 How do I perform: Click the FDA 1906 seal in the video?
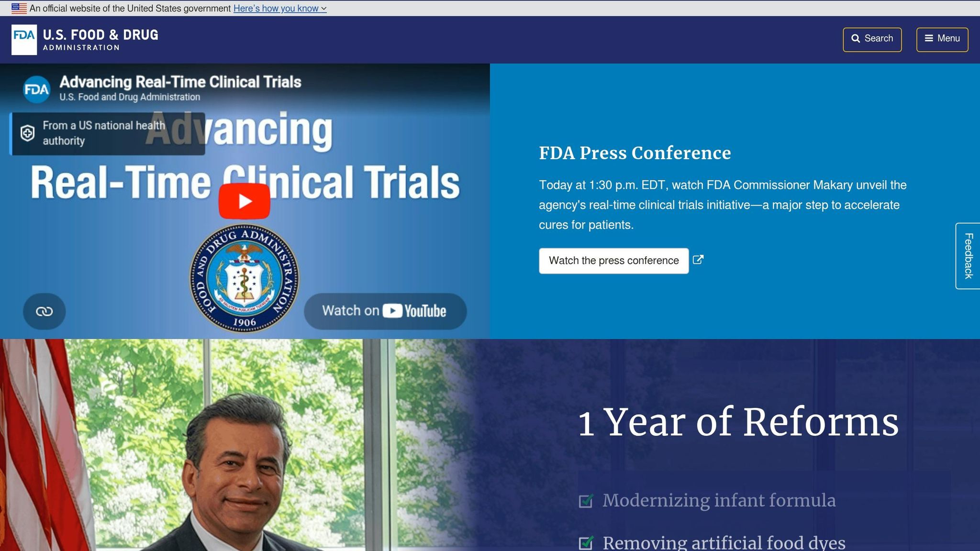(x=244, y=278)
